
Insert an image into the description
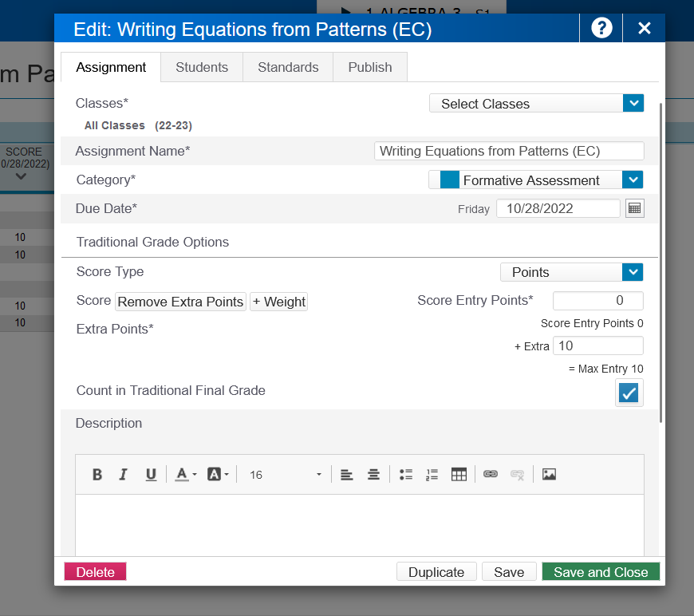pos(549,475)
